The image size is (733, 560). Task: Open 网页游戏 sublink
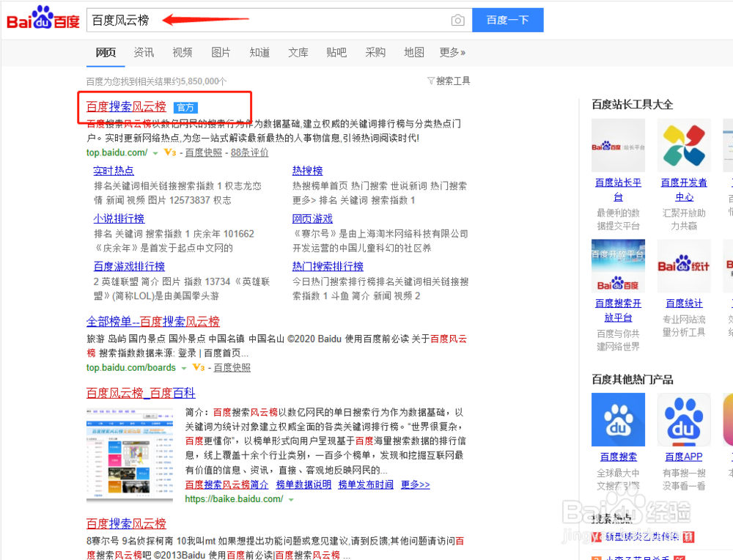click(312, 218)
